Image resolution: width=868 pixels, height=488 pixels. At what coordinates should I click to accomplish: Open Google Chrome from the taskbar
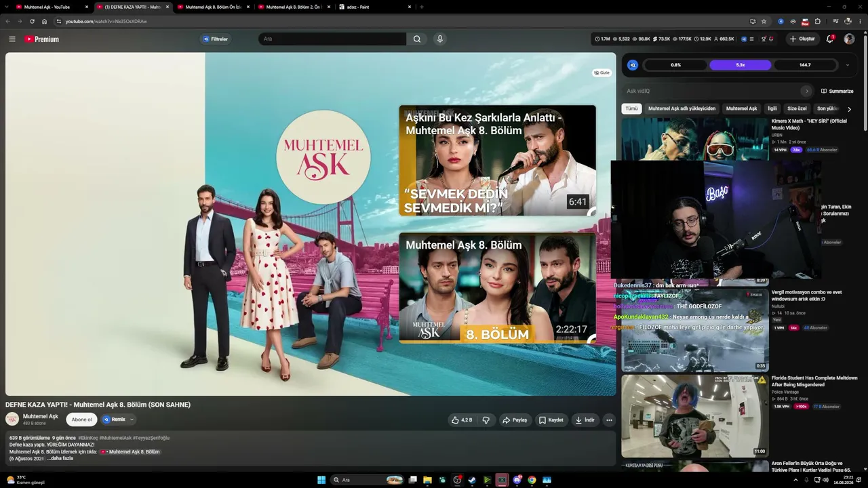pos(532,480)
